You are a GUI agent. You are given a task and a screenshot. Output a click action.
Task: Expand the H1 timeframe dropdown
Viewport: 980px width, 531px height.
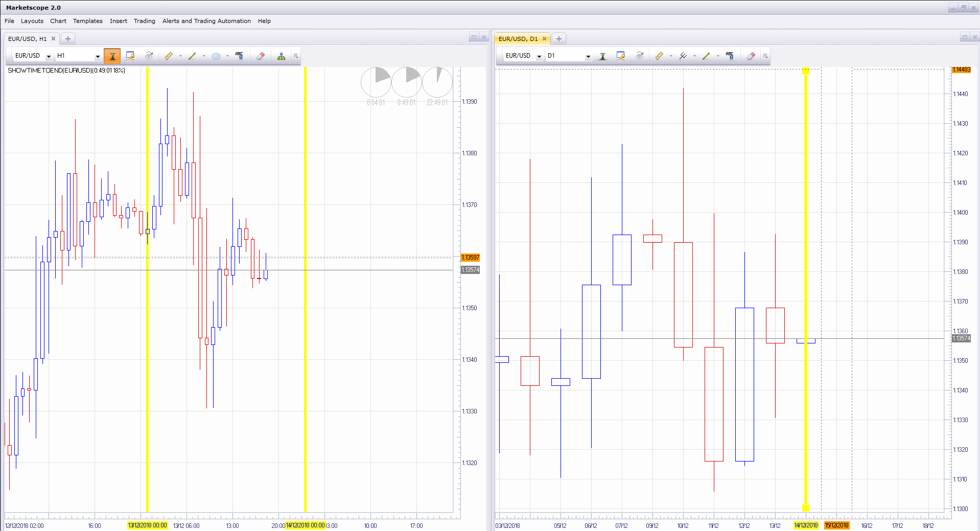(x=97, y=56)
